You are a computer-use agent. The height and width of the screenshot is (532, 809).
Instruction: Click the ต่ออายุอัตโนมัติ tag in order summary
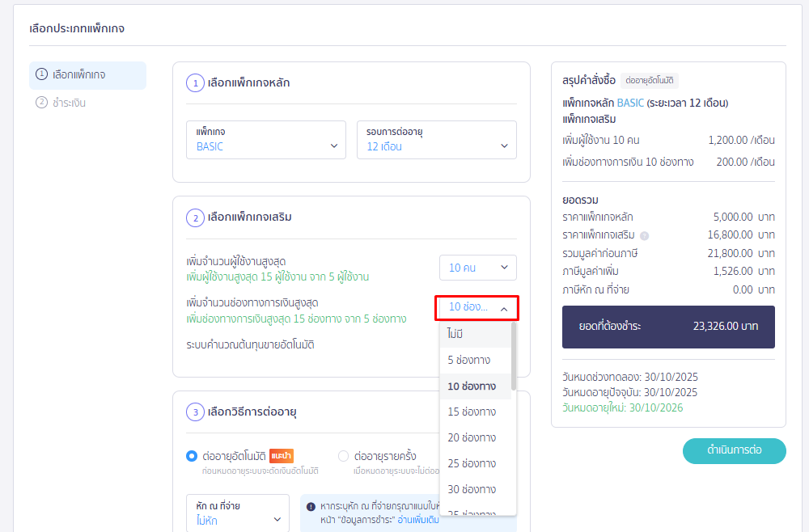point(650,81)
